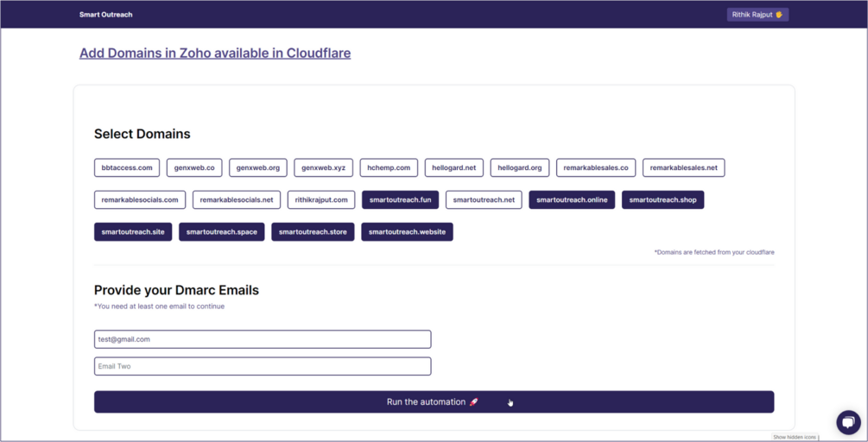Toggle remarkablesocials.com domain
The image size is (868, 442).
(x=140, y=199)
